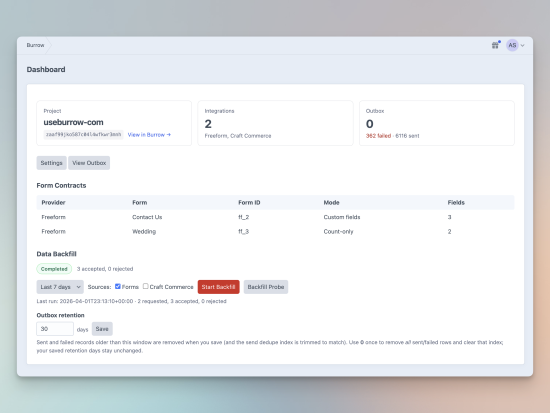
Task: Click the Form ID column header
Action: click(249, 202)
